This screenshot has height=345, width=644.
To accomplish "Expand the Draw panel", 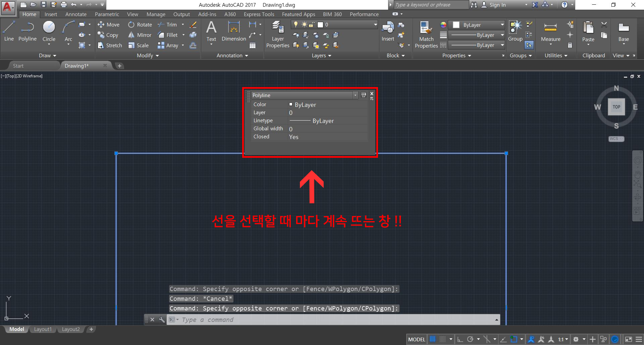I will 47,56.
